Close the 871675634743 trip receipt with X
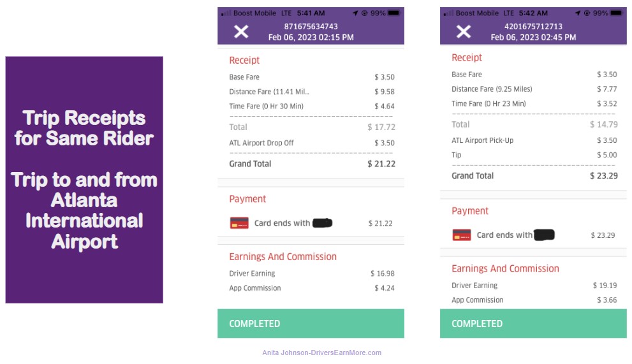Viewport: 632px width, 364px height. pyautogui.click(x=241, y=31)
